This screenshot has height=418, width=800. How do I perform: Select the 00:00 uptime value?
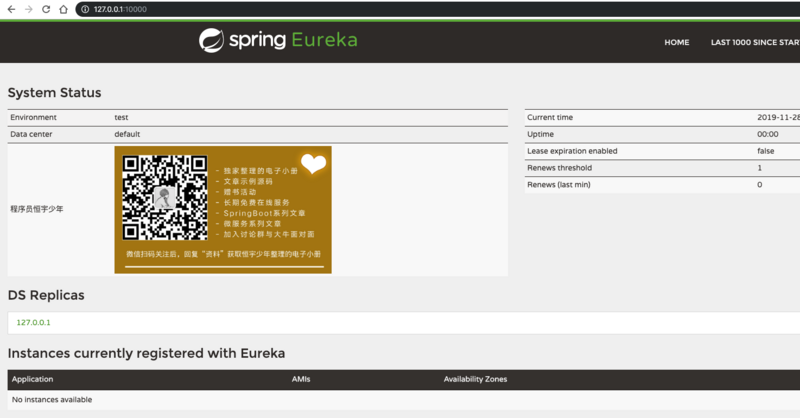767,134
